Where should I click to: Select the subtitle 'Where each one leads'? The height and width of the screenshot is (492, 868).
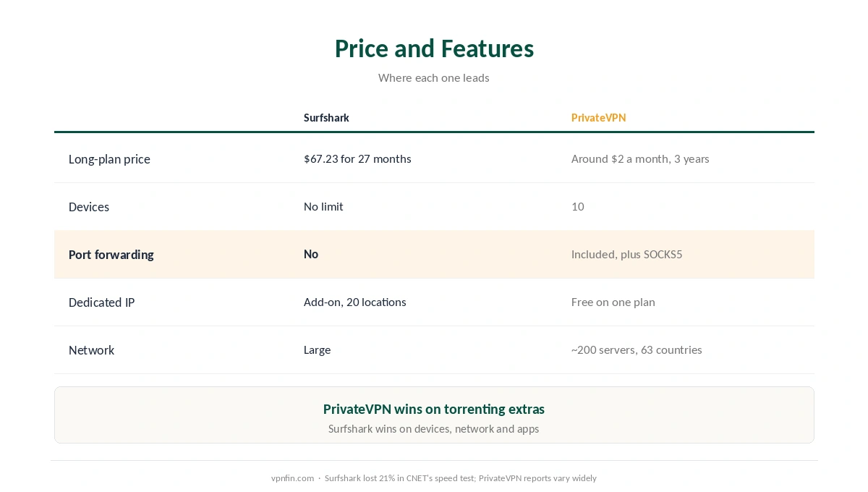click(x=434, y=77)
